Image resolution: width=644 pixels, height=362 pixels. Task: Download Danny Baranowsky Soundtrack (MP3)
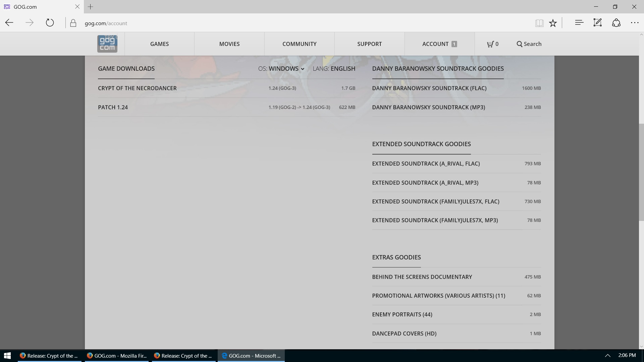456,107
